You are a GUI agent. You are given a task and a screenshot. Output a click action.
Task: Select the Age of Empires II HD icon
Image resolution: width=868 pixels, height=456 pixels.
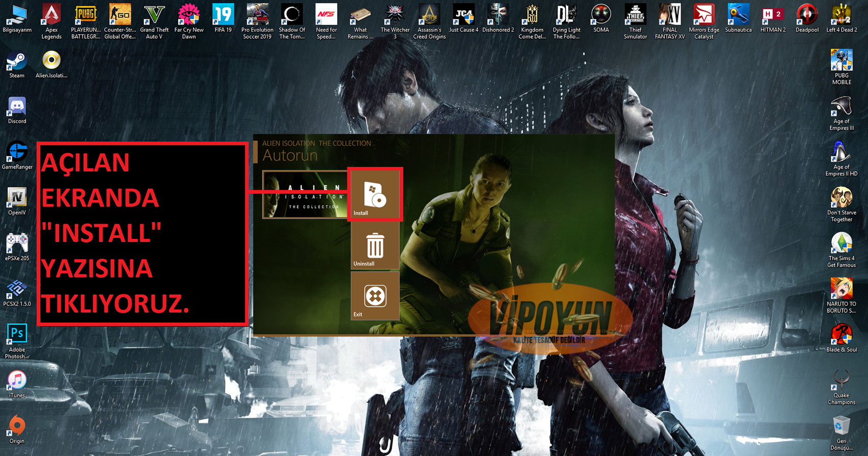pyautogui.click(x=841, y=159)
